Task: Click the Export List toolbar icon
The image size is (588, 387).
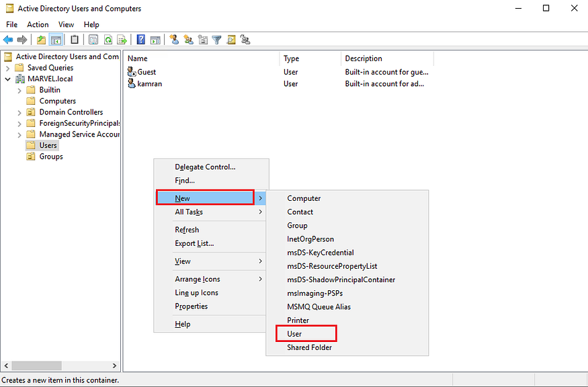Action: 122,39
